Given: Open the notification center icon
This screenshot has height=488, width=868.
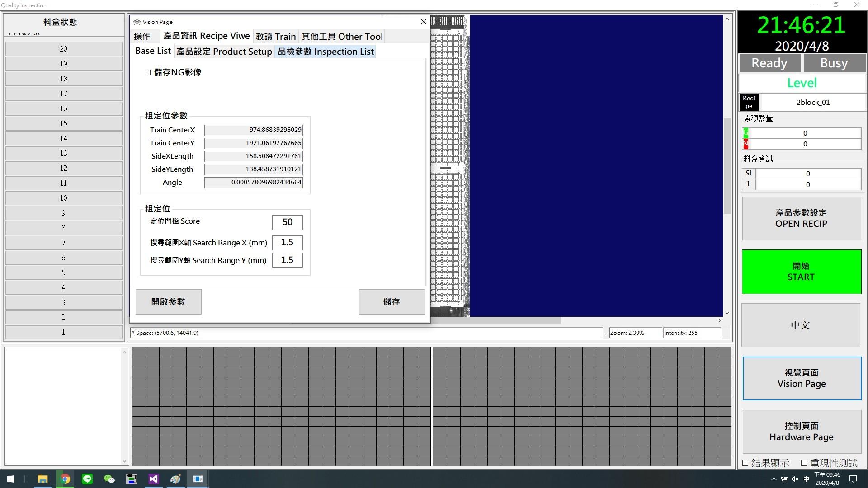Looking at the screenshot, I should [853, 479].
